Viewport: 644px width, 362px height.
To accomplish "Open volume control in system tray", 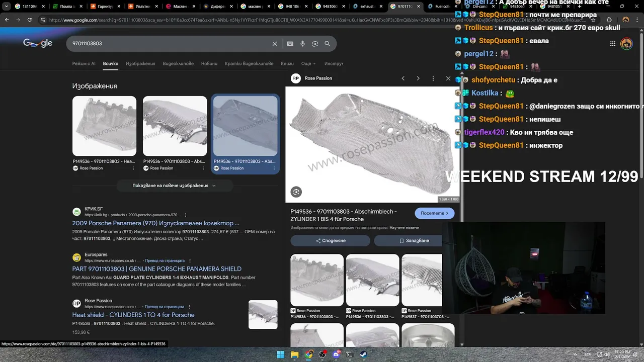I will click(607, 354).
